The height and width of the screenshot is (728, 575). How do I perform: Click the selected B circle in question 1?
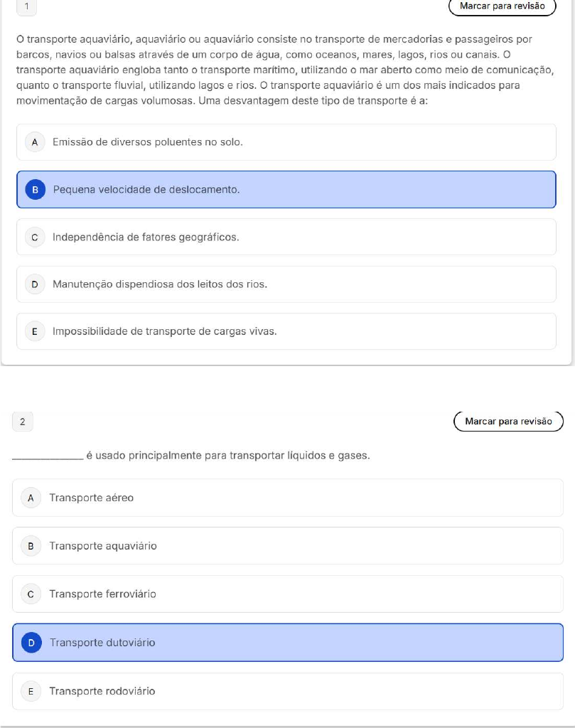[36, 189]
